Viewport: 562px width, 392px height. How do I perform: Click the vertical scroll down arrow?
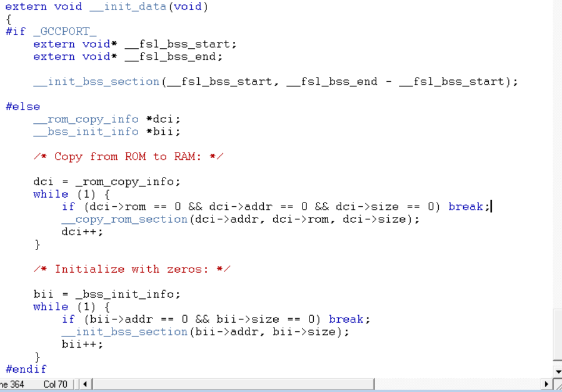tap(558, 371)
